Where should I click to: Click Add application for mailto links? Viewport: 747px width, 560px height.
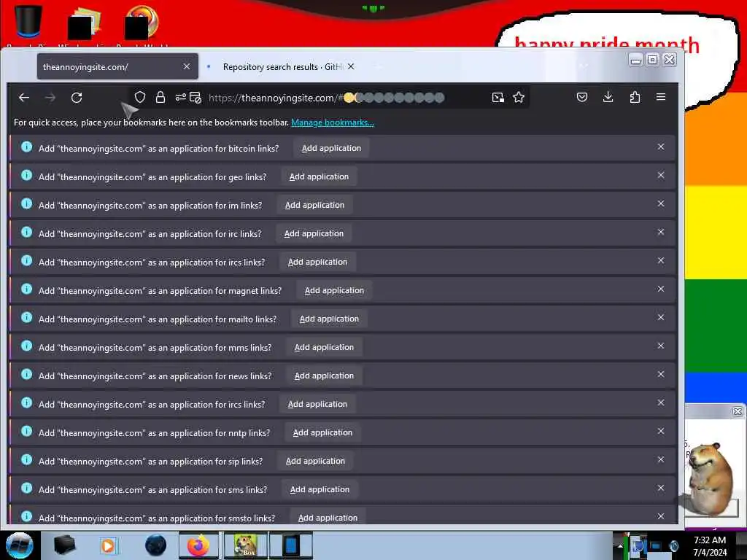click(329, 319)
